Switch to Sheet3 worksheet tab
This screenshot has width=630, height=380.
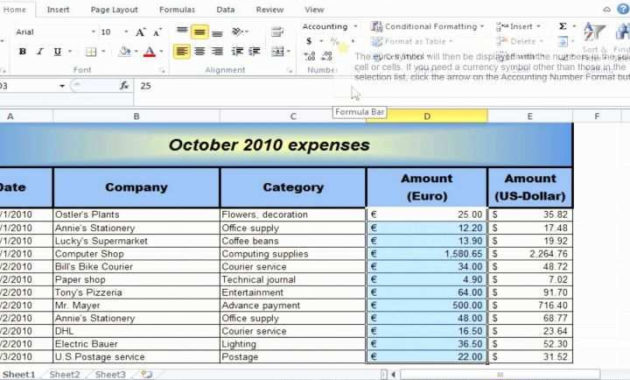coord(110,374)
